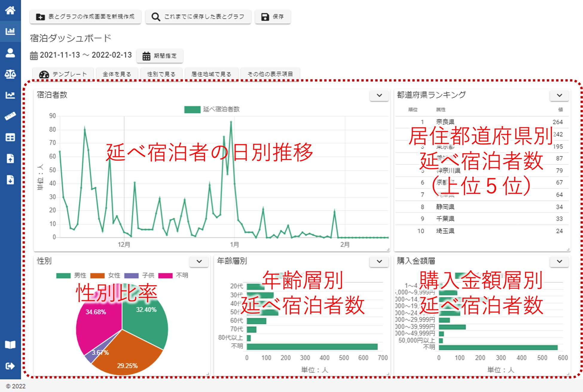Open the line chart trend sidebar icon
Viewport: 583px width, 392px height.
point(10,95)
